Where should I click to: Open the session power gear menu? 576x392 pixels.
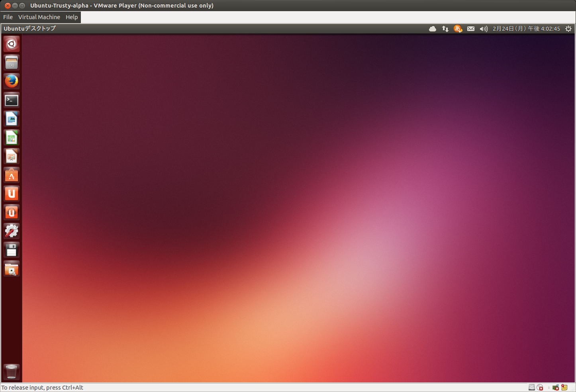(x=568, y=29)
